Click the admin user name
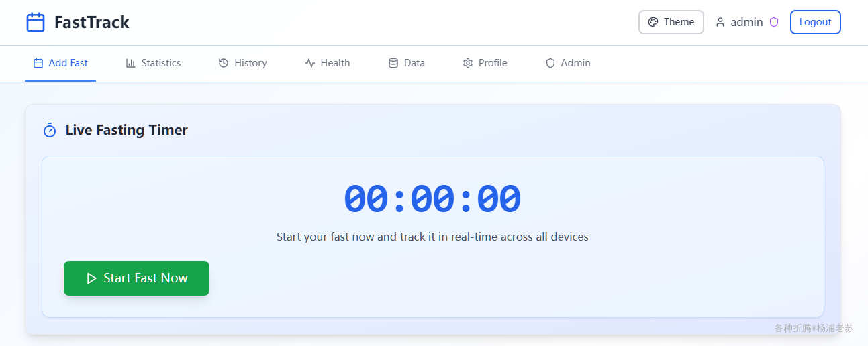This screenshot has height=346, width=868. (746, 22)
